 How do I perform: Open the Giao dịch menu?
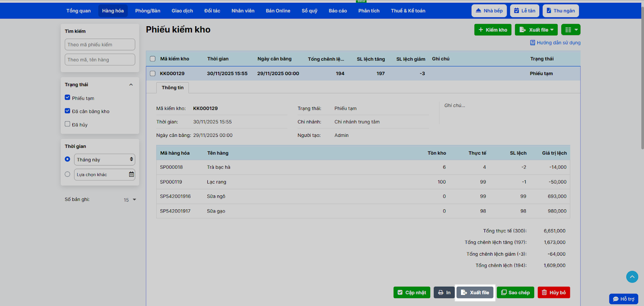182,11
